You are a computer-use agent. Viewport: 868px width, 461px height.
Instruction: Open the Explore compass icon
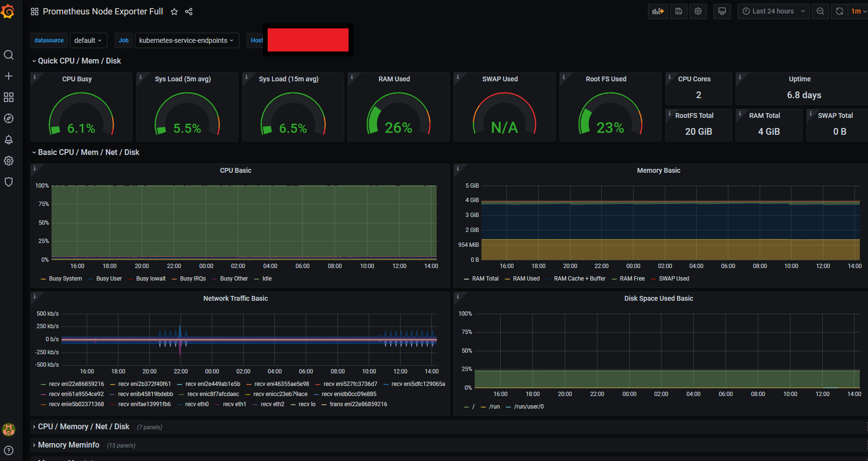tap(9, 118)
